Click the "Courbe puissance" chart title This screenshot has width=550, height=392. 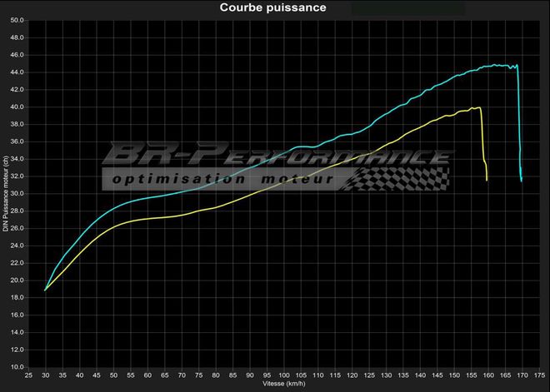point(272,7)
